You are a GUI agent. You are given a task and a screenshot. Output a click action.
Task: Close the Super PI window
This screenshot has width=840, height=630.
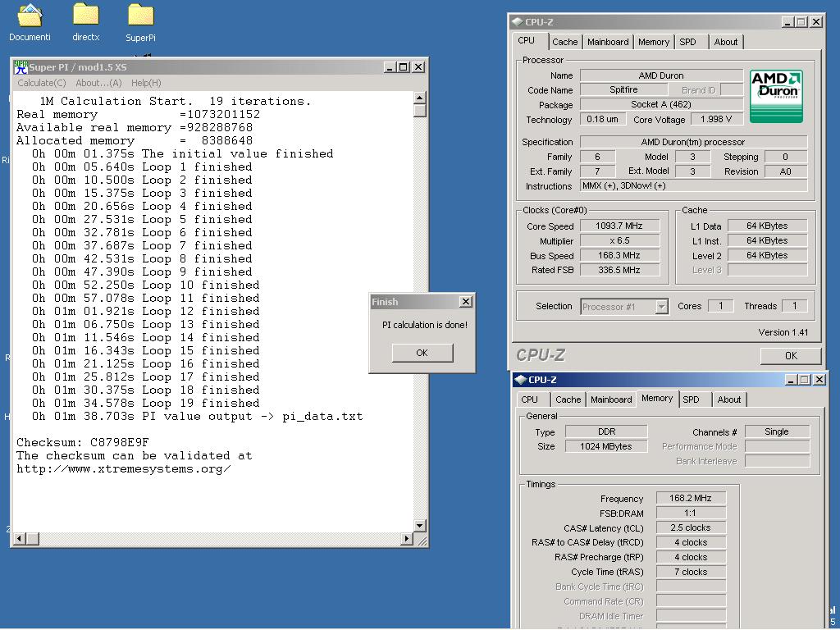tap(419, 67)
